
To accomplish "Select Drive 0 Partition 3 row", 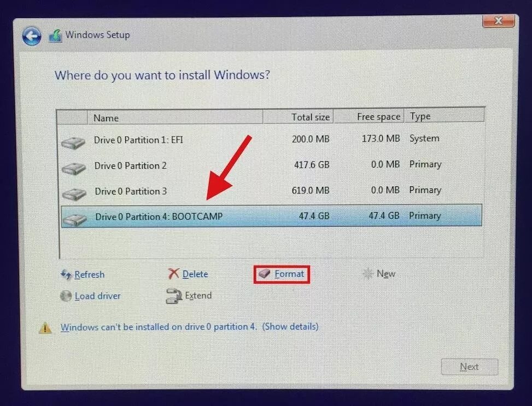I will click(271, 191).
